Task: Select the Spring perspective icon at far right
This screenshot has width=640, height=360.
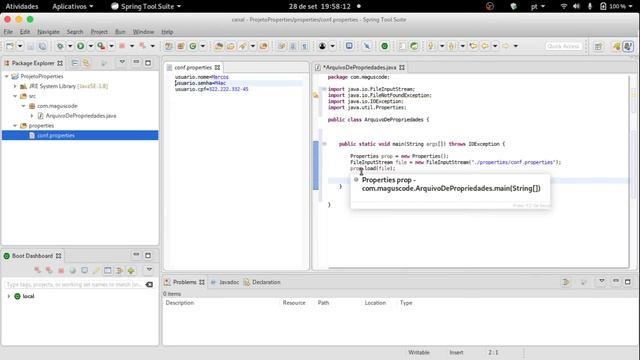Action: (x=628, y=46)
